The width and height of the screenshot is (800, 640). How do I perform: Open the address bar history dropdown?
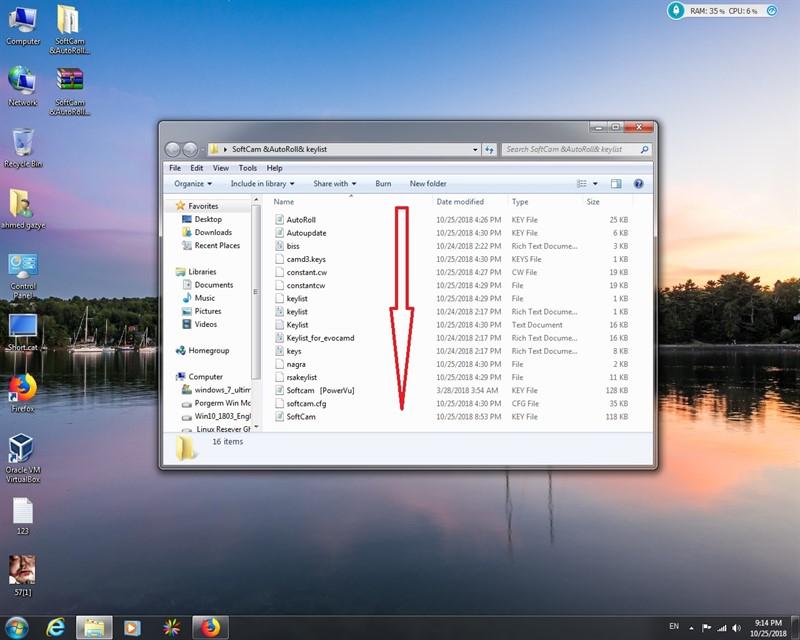tap(475, 150)
